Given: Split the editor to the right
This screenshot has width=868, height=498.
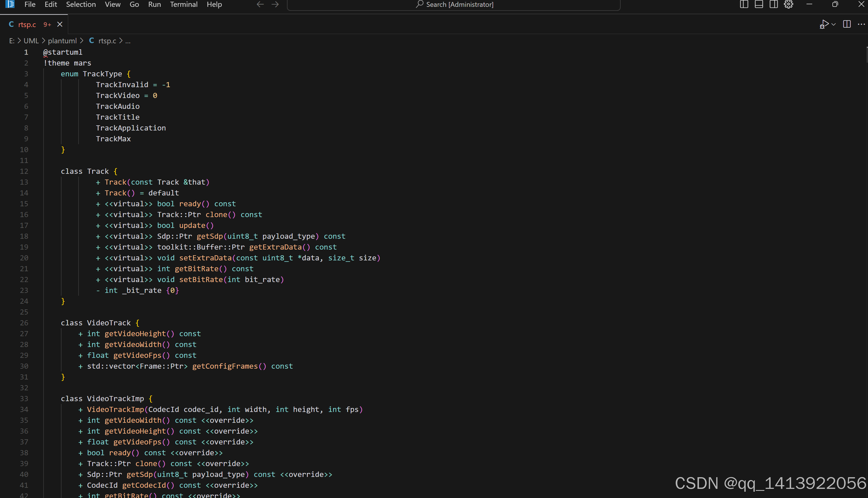Looking at the screenshot, I should tap(847, 24).
